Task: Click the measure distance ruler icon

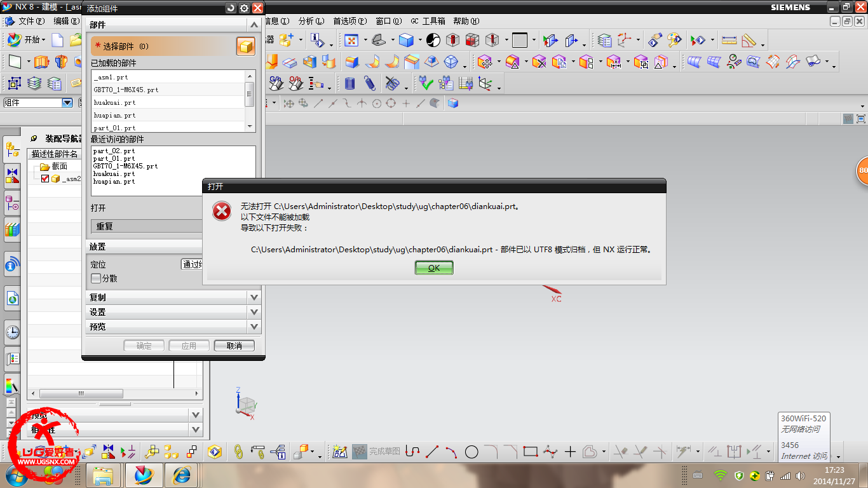Action: [729, 40]
